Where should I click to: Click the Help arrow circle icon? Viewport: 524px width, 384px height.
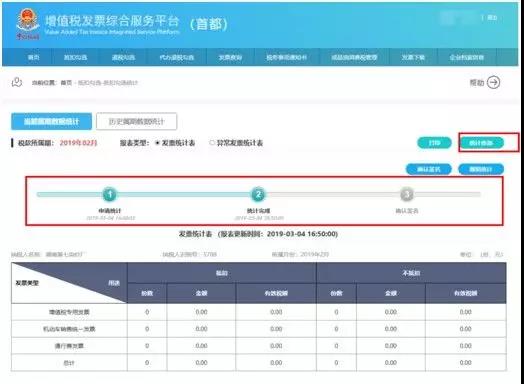click(x=494, y=82)
